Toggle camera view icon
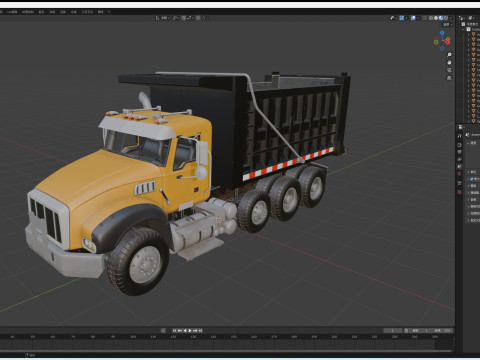Screen dimensions: 480x360 449,70
